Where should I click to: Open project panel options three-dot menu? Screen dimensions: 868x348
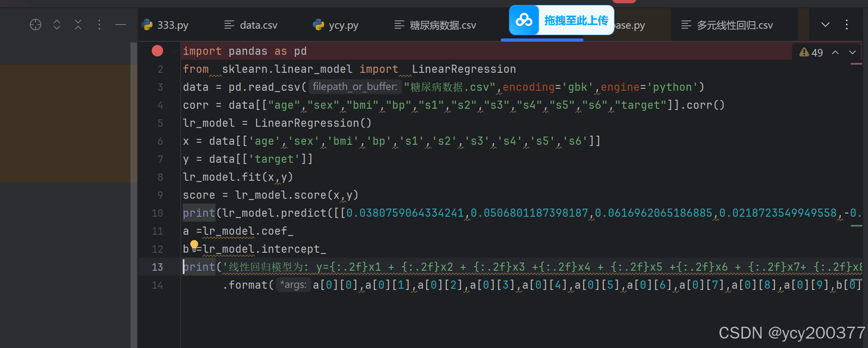pyautogui.click(x=99, y=25)
